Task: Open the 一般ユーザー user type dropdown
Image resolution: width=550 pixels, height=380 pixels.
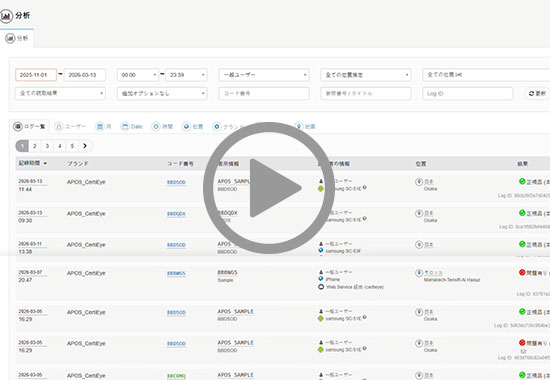Action: coord(264,75)
